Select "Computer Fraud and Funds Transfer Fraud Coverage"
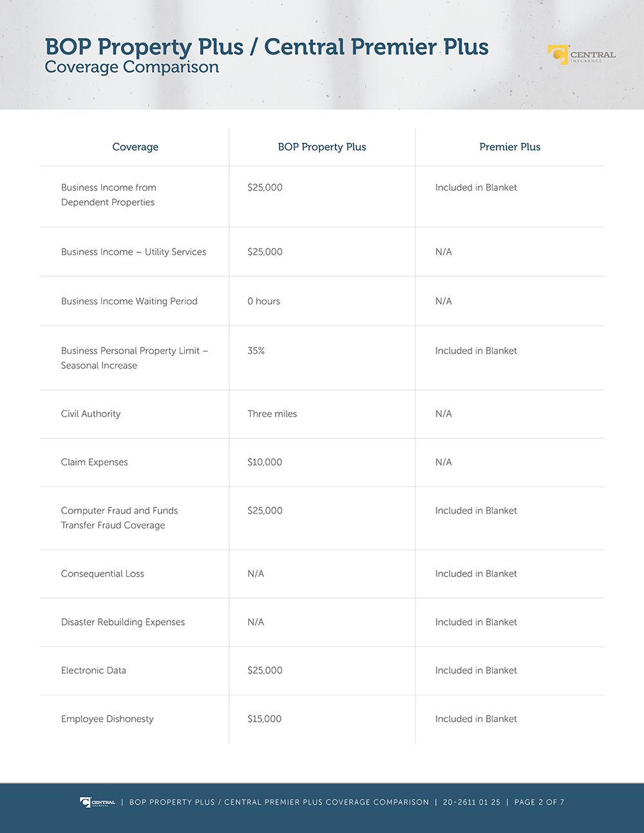This screenshot has width=644, height=833. click(x=119, y=518)
